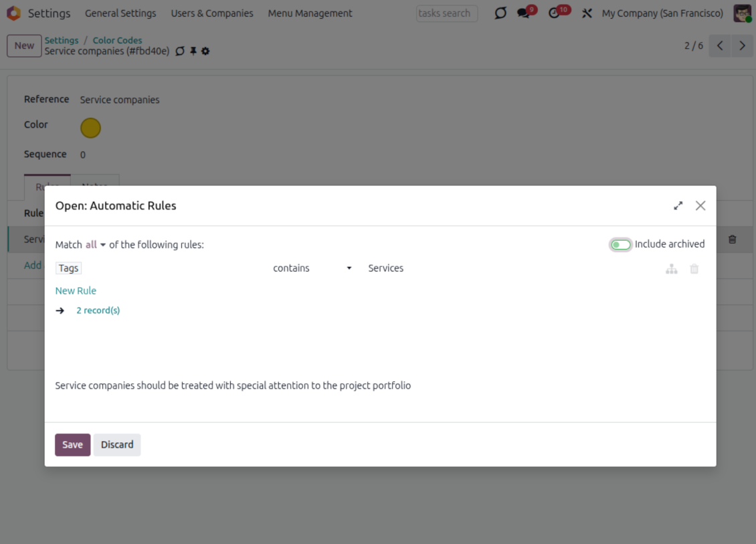
Task: Open the Menu Management menu
Action: (310, 13)
